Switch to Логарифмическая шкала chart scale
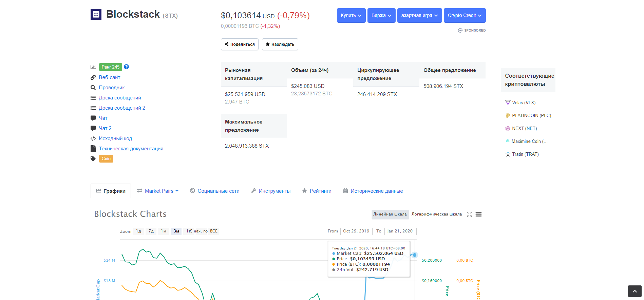The height and width of the screenshot is (300, 644). click(437, 214)
